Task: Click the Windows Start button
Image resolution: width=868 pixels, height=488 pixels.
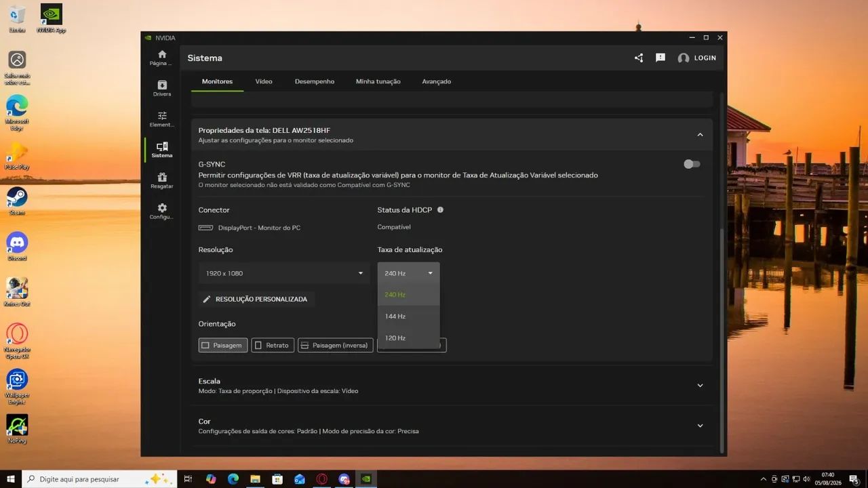Action: [x=11, y=479]
